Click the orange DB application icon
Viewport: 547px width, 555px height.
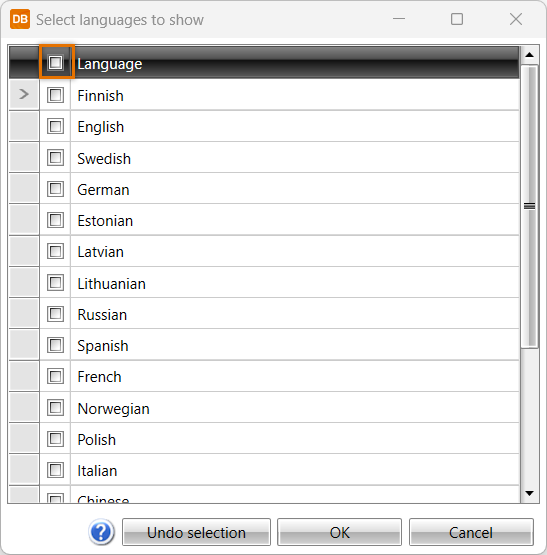click(x=20, y=19)
